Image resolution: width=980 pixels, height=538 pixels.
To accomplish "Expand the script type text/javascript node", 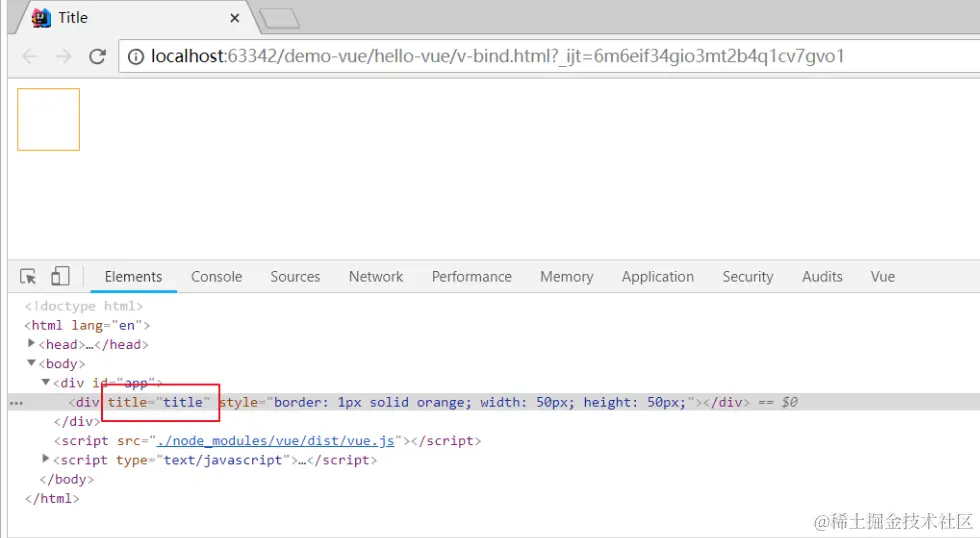I will pos(46,459).
